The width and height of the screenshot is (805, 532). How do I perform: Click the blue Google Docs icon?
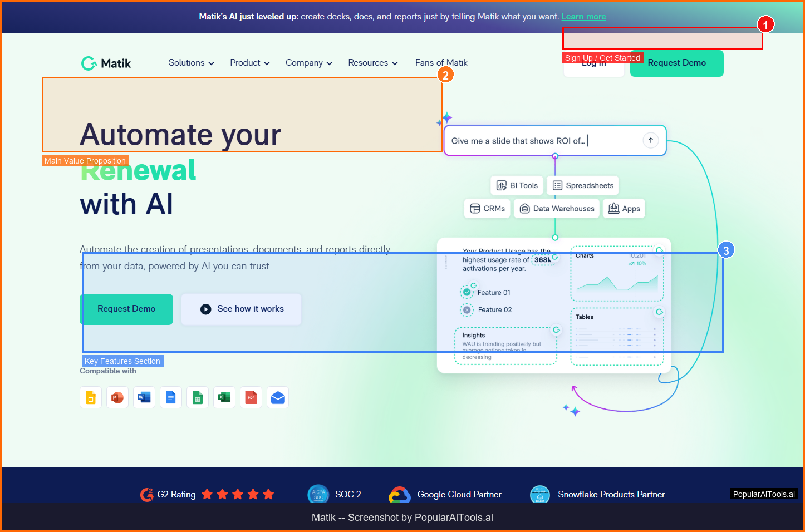[171, 397]
